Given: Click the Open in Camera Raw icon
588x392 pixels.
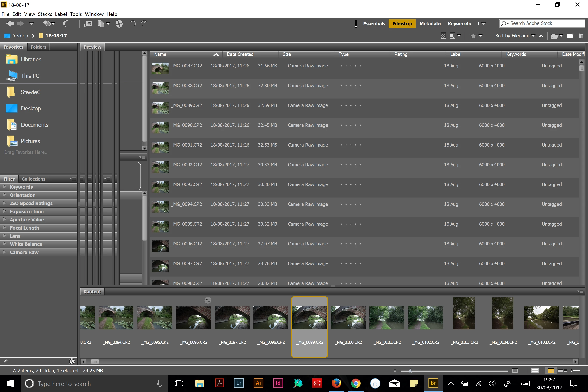Looking at the screenshot, I should click(119, 24).
